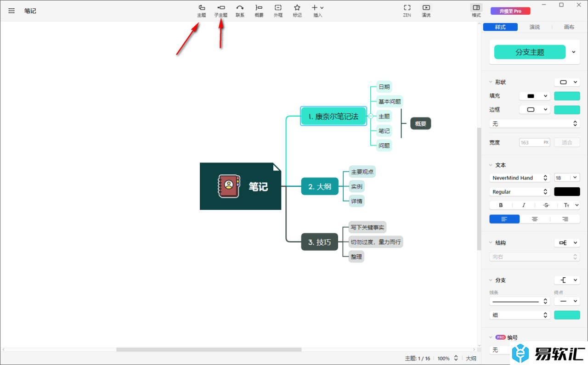Image resolution: width=588 pixels, height=365 pixels.
Task: Open the structure layout dropdown
Action: tap(567, 243)
